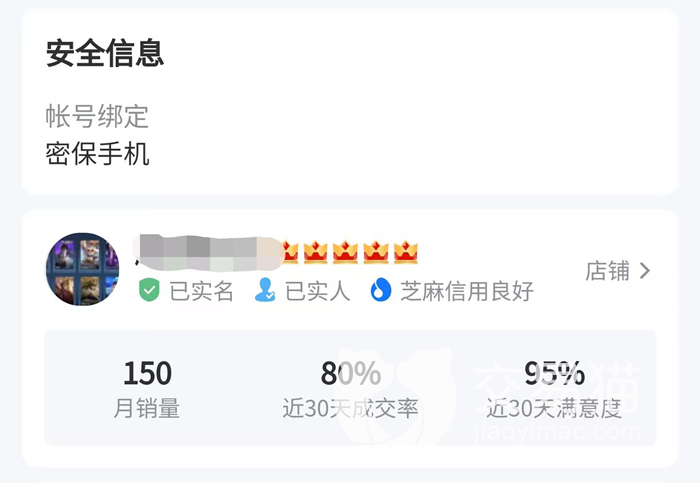Click the first crown rating icon
The image size is (700, 483).
coord(289,252)
